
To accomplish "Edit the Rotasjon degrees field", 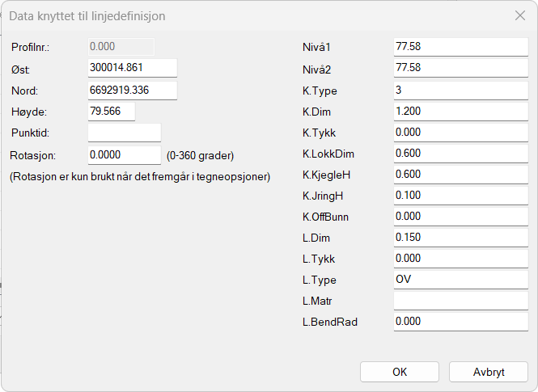I will 124,154.
